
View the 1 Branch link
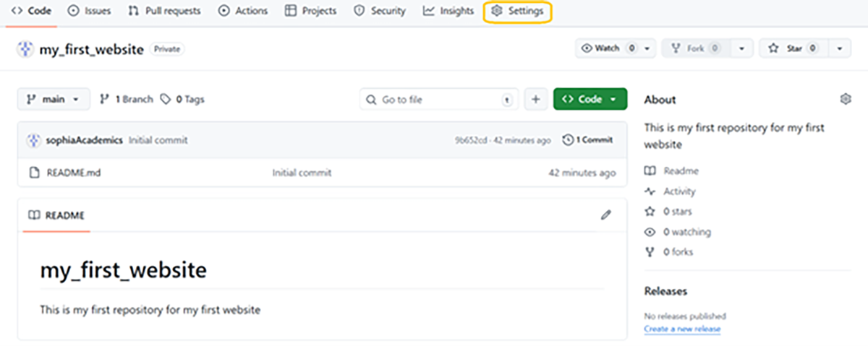tap(126, 99)
